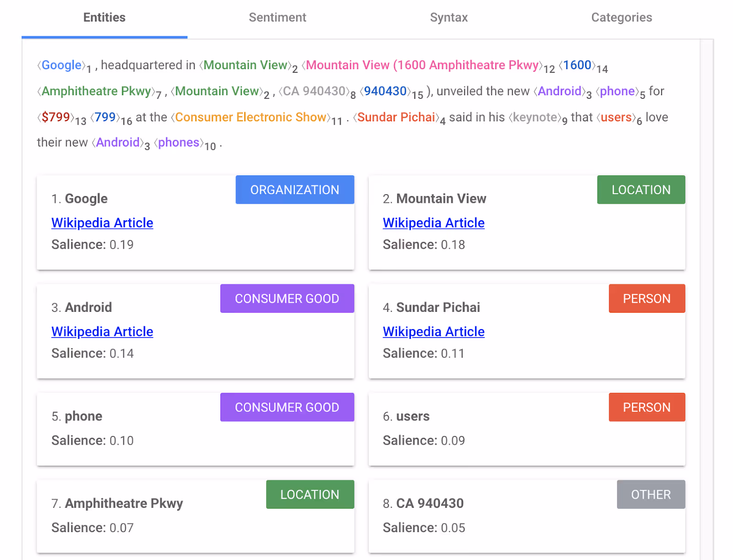Image resolution: width=733 pixels, height=560 pixels.
Task: Click the red 'users' entity in the text
Action: 616,117
